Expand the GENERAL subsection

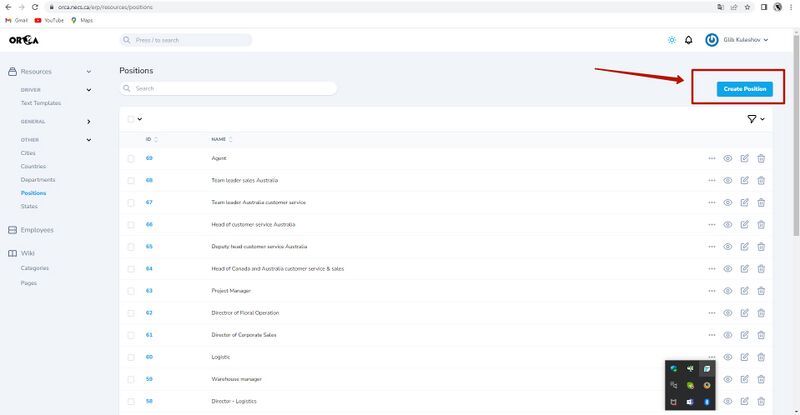[89, 121]
